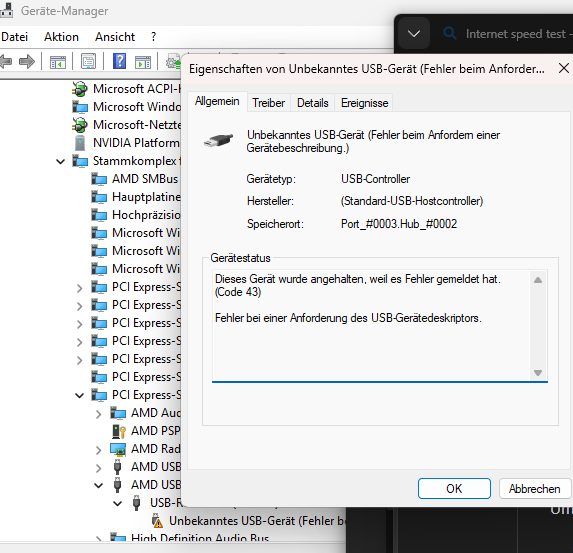Click scroll up arrow in Gerätestatus box
The image size is (573, 553).
click(x=538, y=280)
